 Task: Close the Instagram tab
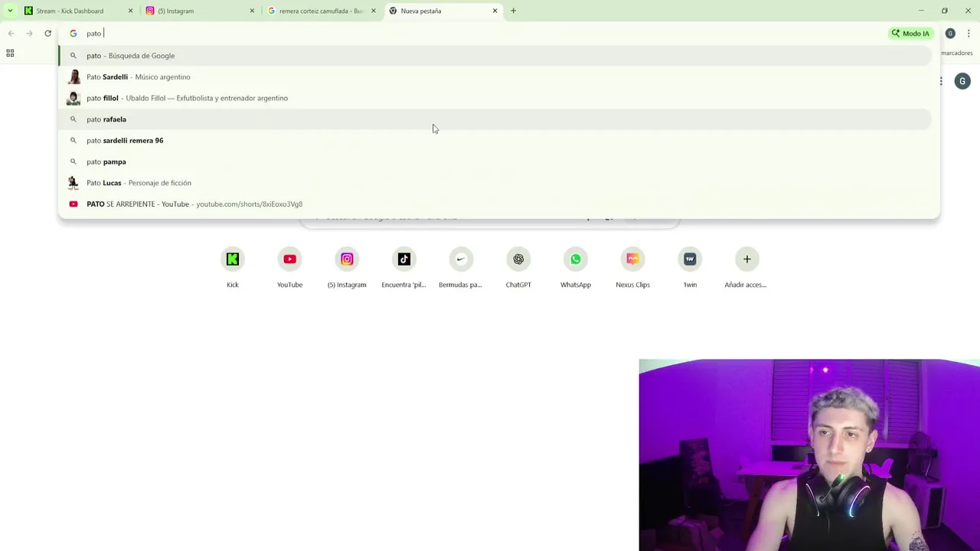click(252, 11)
